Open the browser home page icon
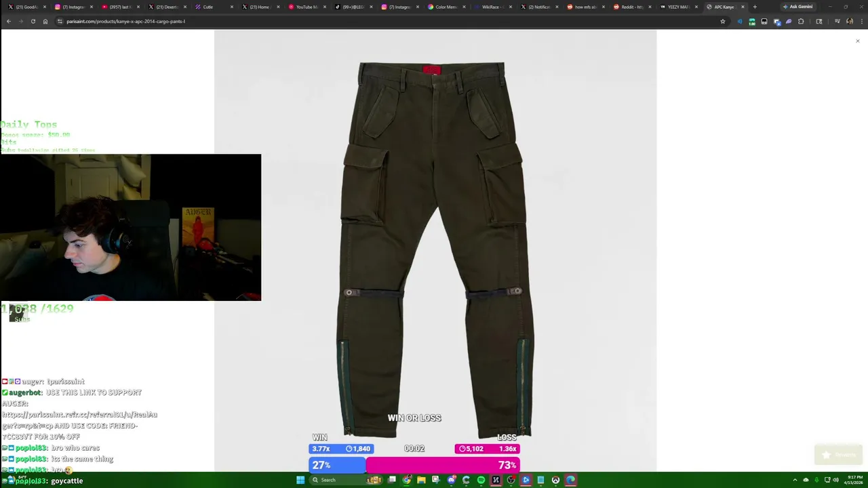Image resolution: width=868 pixels, height=488 pixels. pyautogui.click(x=45, y=21)
